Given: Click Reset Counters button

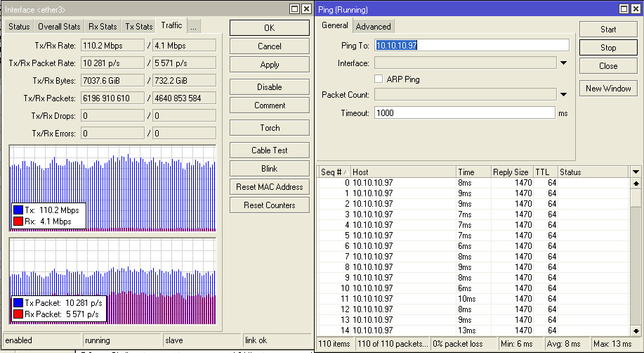Looking at the screenshot, I should [x=270, y=205].
